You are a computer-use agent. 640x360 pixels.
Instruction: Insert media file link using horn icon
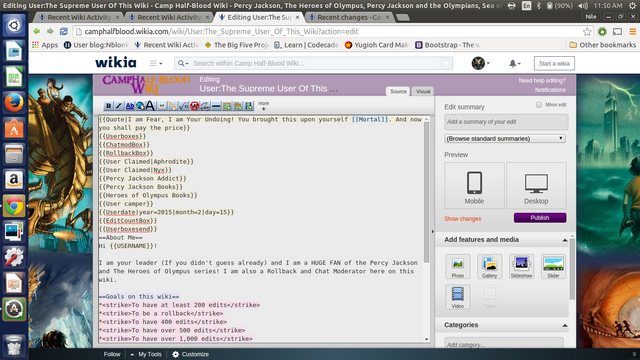[x=173, y=106]
